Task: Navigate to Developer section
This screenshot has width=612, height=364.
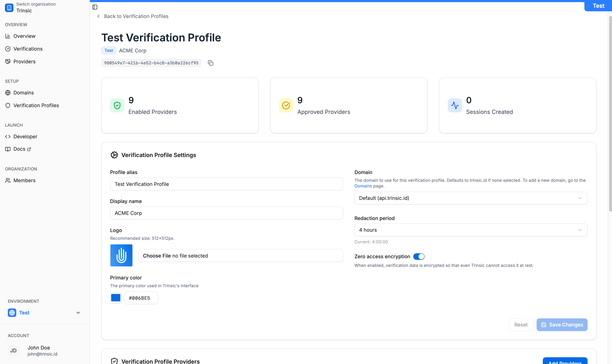Action: tap(25, 137)
